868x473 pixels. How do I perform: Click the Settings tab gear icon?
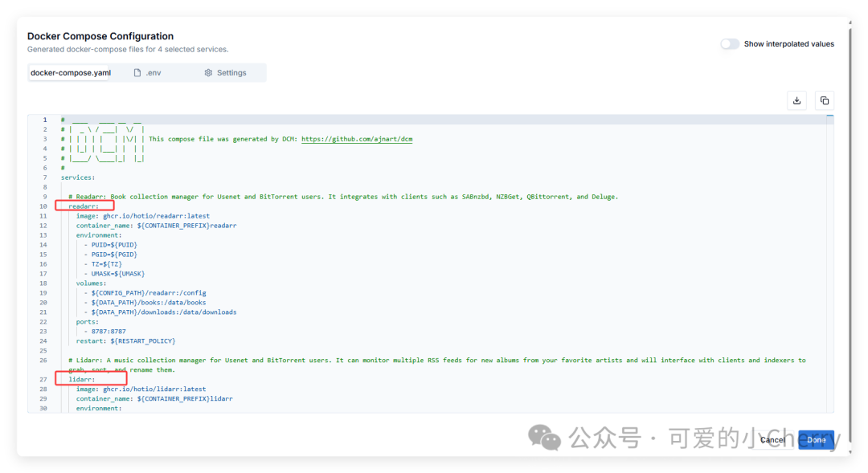pyautogui.click(x=208, y=72)
